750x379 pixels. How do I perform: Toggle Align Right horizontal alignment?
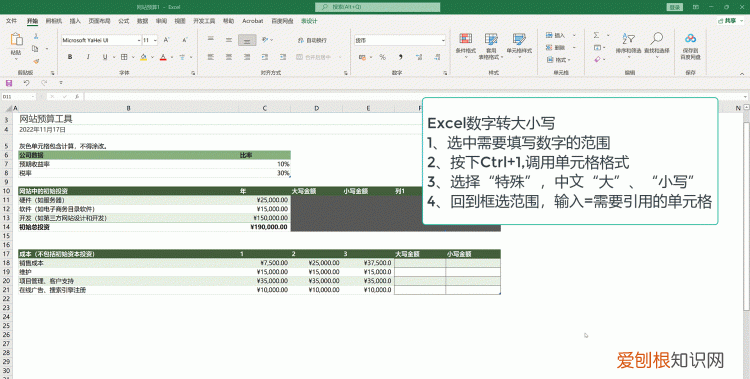point(247,57)
